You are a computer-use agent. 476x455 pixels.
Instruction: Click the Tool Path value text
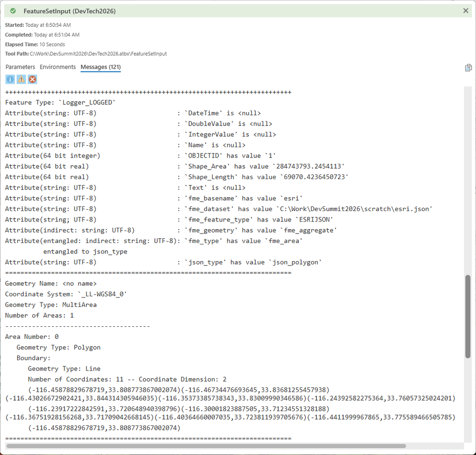[98, 54]
